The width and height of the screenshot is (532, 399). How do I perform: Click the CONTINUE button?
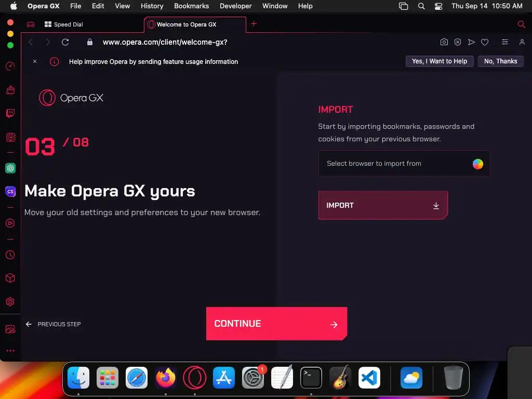point(276,324)
